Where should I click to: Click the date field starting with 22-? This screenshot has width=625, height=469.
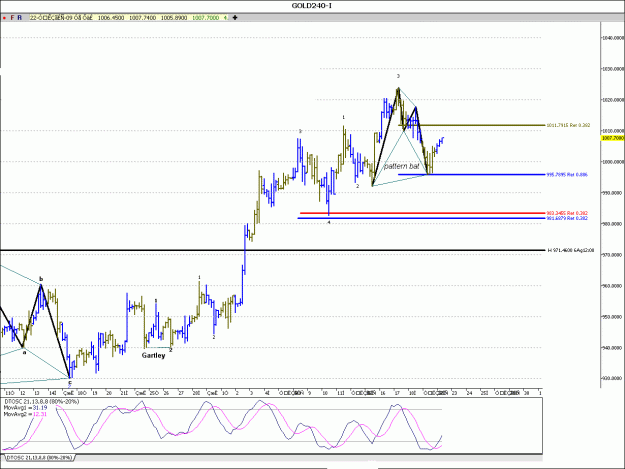[61, 18]
